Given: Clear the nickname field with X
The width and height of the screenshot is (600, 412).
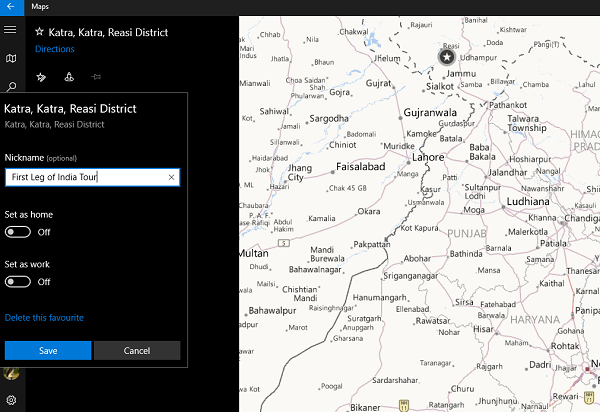Looking at the screenshot, I should [x=171, y=178].
